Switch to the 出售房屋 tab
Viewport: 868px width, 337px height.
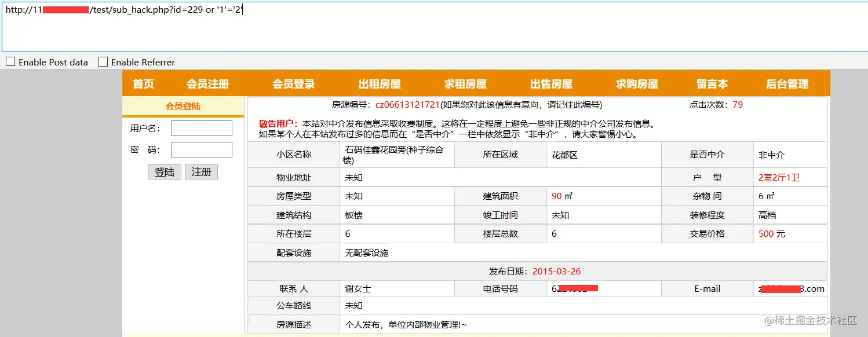point(551,83)
